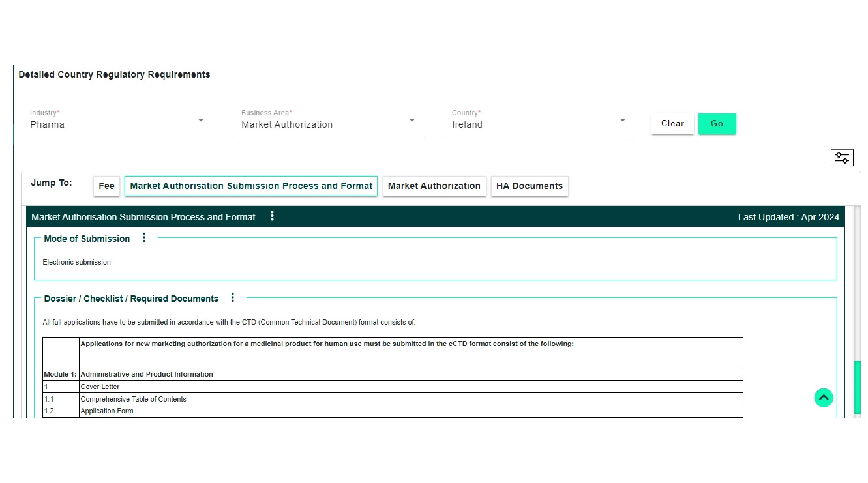Image resolution: width=868 pixels, height=483 pixels.
Task: Jump to the HA Documents section
Action: tap(529, 186)
